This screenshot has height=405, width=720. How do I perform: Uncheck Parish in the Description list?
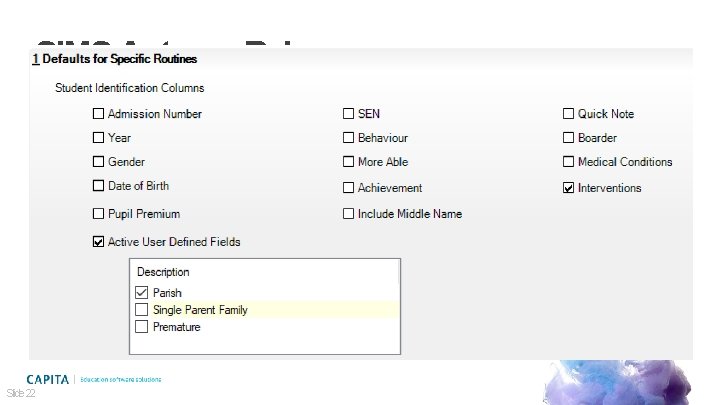(141, 293)
